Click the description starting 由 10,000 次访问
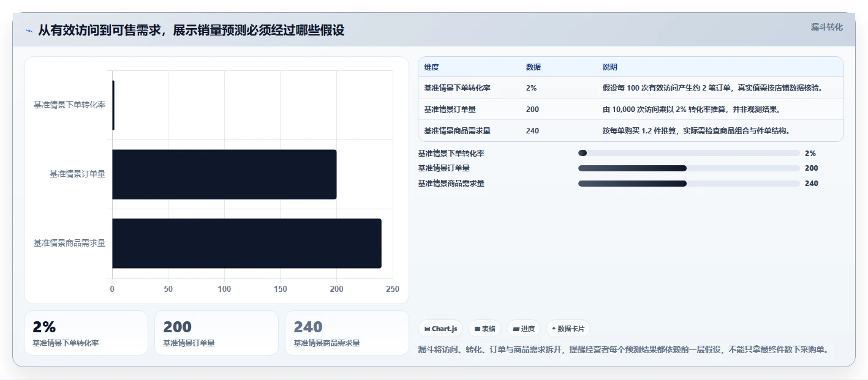868x380 pixels. point(691,110)
